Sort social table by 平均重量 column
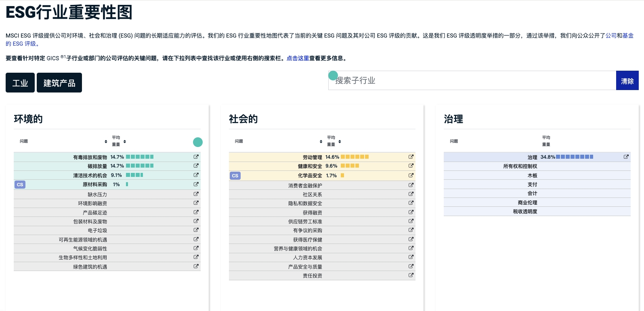Screen dimensions: 644x311 (340, 141)
